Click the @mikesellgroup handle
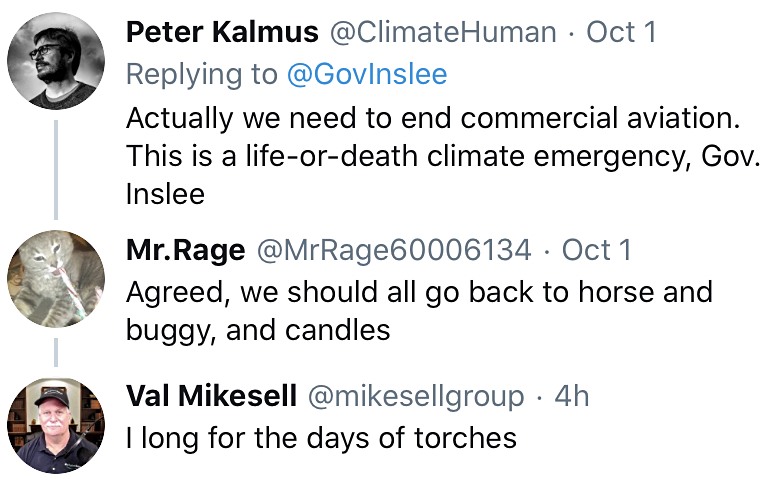The image size is (771, 486). point(416,396)
